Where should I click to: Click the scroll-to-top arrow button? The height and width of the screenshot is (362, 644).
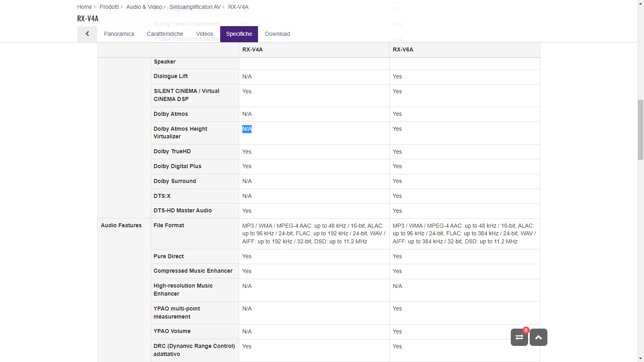coord(539,337)
